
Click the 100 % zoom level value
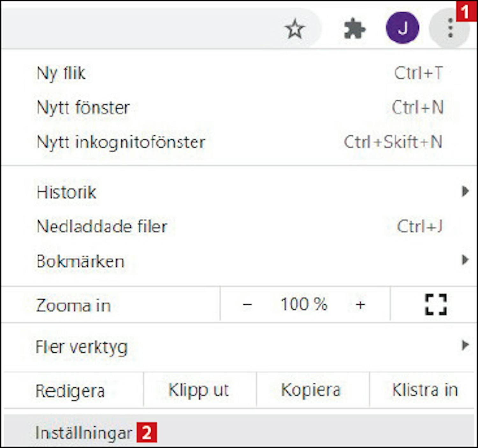coord(304,304)
